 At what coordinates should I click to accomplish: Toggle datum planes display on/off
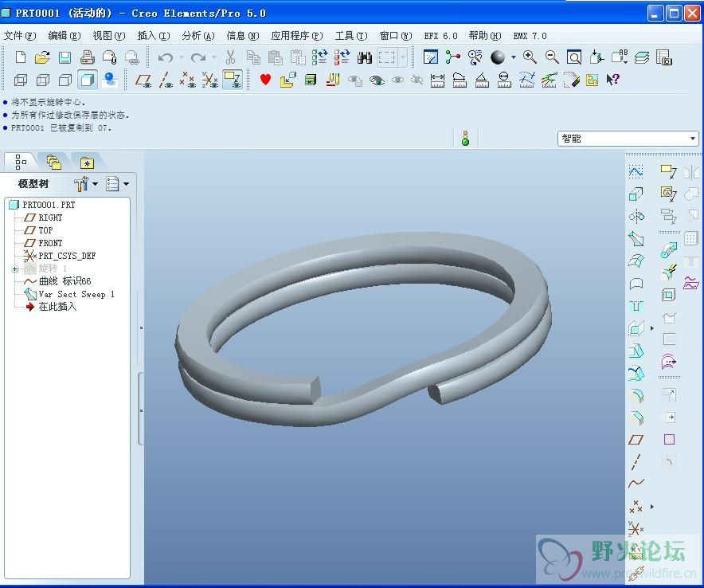143,80
